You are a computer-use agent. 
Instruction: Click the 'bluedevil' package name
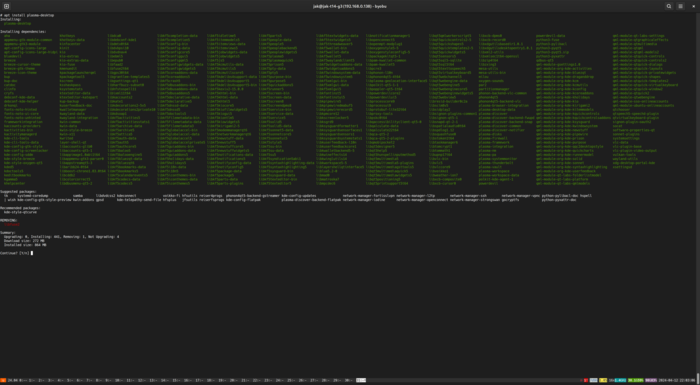tap(12, 56)
